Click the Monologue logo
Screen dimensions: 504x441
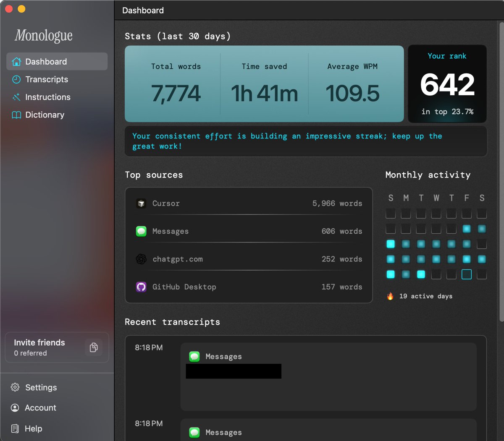[x=44, y=36]
